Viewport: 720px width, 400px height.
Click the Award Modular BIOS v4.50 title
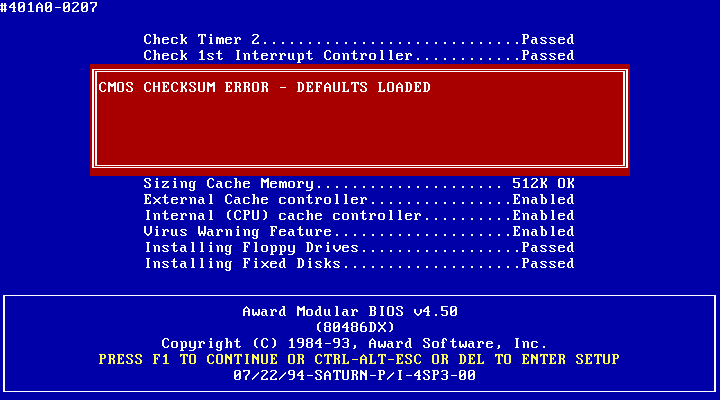350,312
